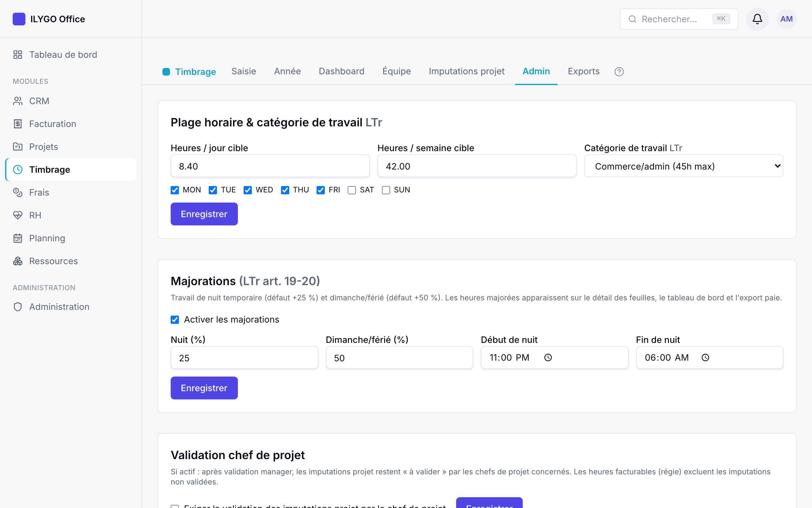Viewport: 812px width, 508px height.
Task: Click the Administration shield icon
Action: pyautogui.click(x=18, y=306)
